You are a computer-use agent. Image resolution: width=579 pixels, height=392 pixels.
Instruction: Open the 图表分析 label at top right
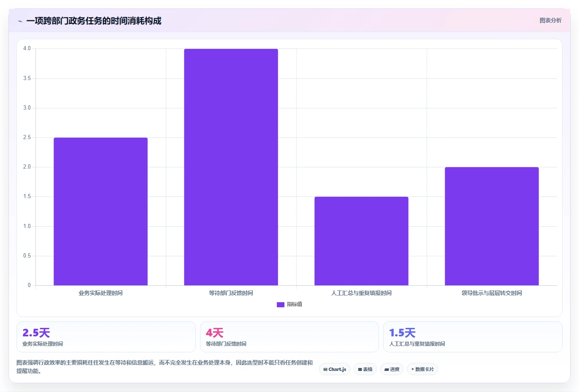pos(550,20)
